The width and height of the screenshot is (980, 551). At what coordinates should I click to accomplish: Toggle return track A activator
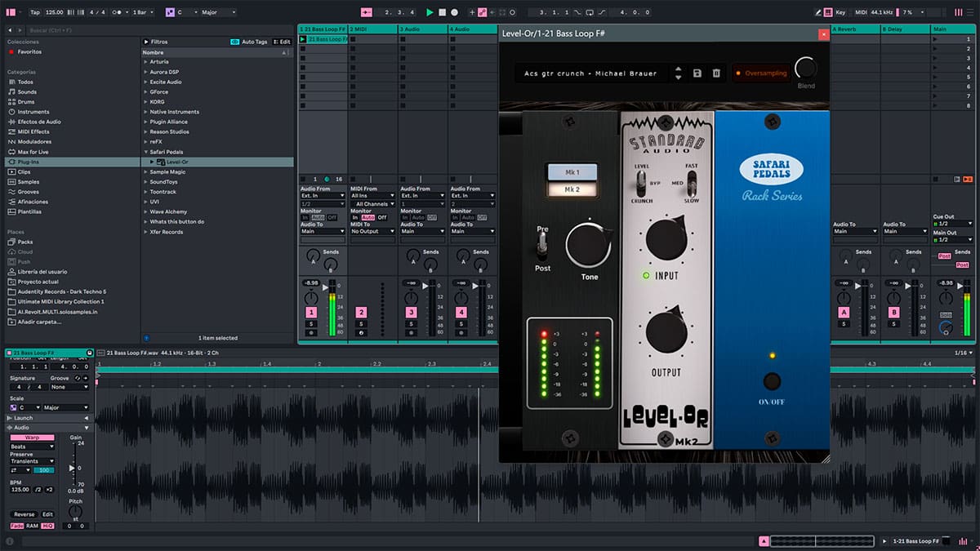pos(844,313)
